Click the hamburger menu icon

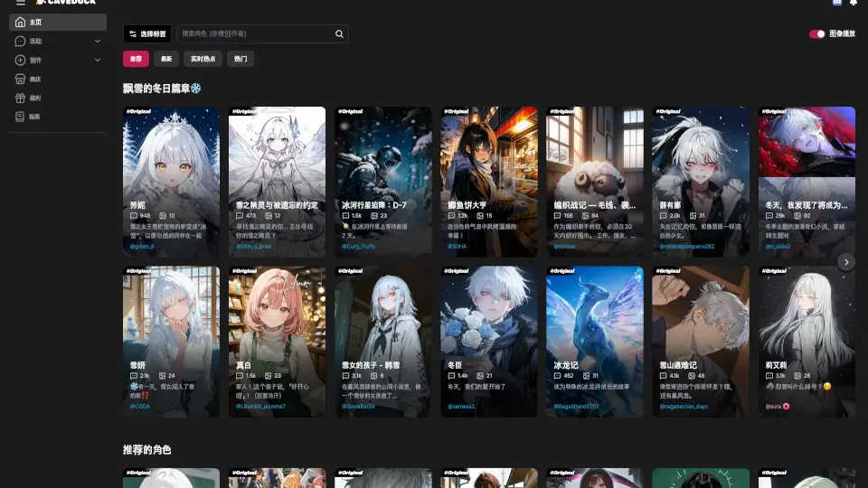tap(20, 3)
